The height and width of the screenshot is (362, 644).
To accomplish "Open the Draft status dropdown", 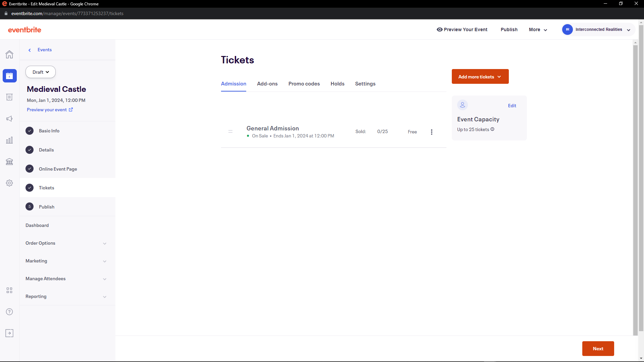I will pyautogui.click(x=40, y=72).
